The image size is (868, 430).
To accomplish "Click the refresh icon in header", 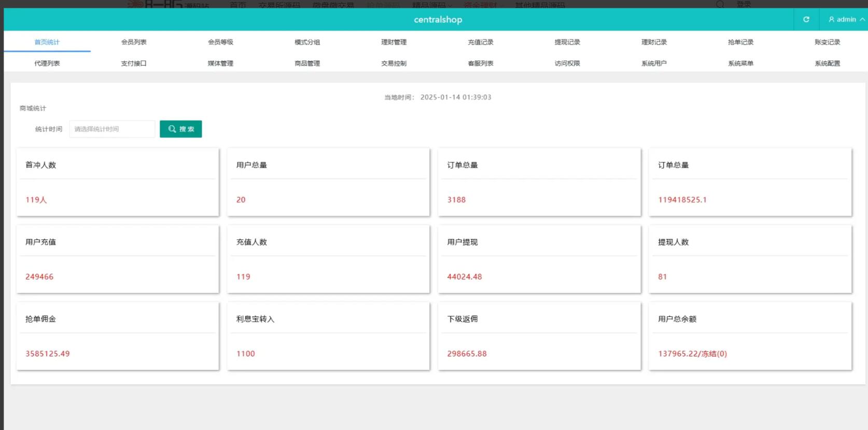I will tap(806, 20).
